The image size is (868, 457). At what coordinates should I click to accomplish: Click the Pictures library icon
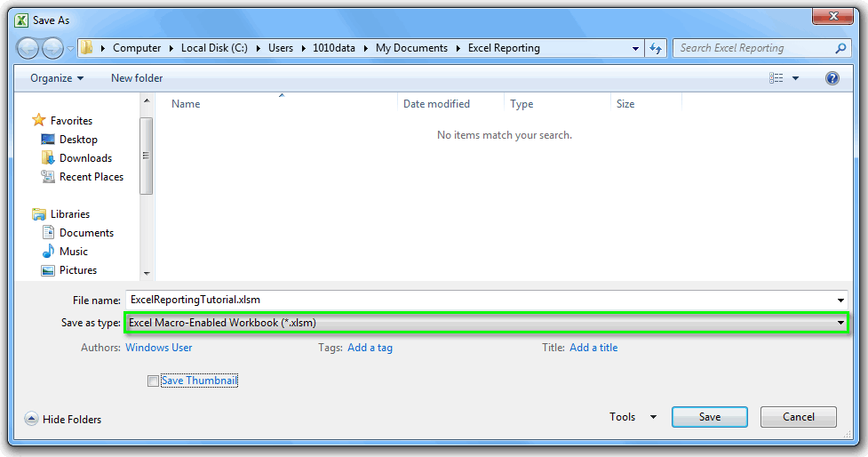click(48, 270)
